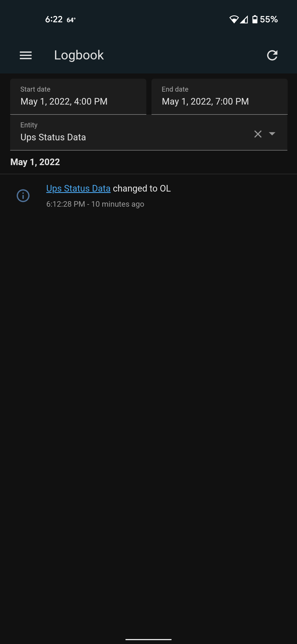Viewport: 297px width, 644px height.
Task: Click the info icon next to the logbook entry
Action: [23, 196]
